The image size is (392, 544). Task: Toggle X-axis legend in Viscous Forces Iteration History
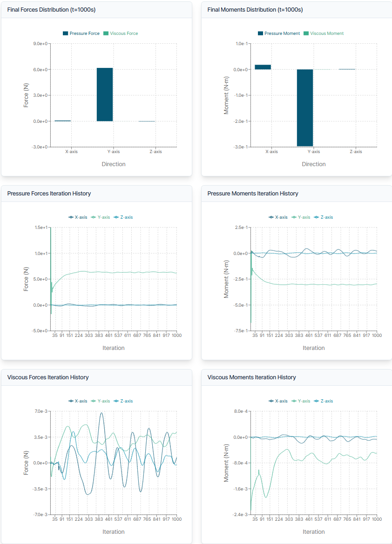click(78, 401)
